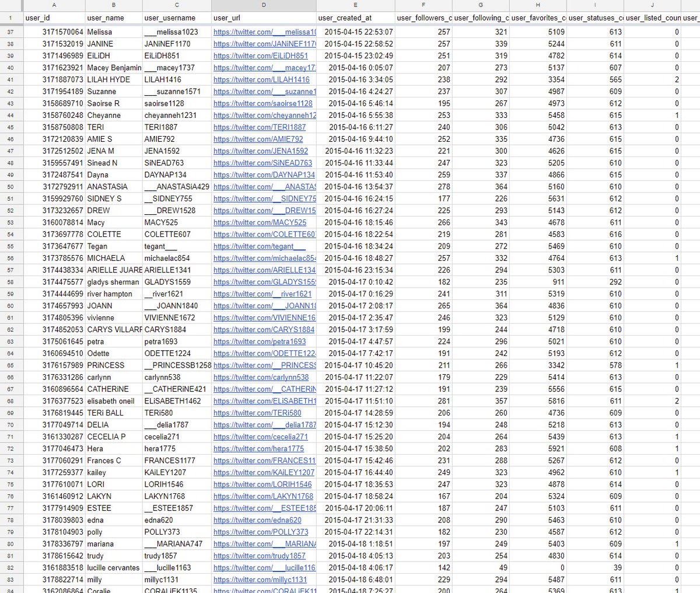
Task: Open Twitter link for hera1775
Action: tap(258, 449)
